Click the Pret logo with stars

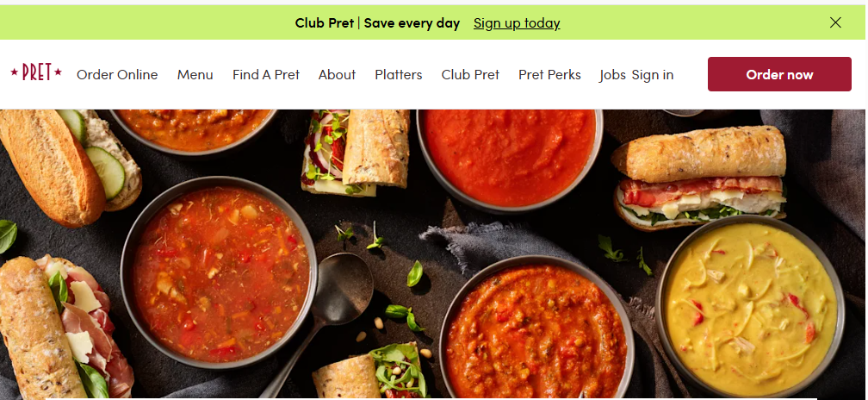click(36, 72)
